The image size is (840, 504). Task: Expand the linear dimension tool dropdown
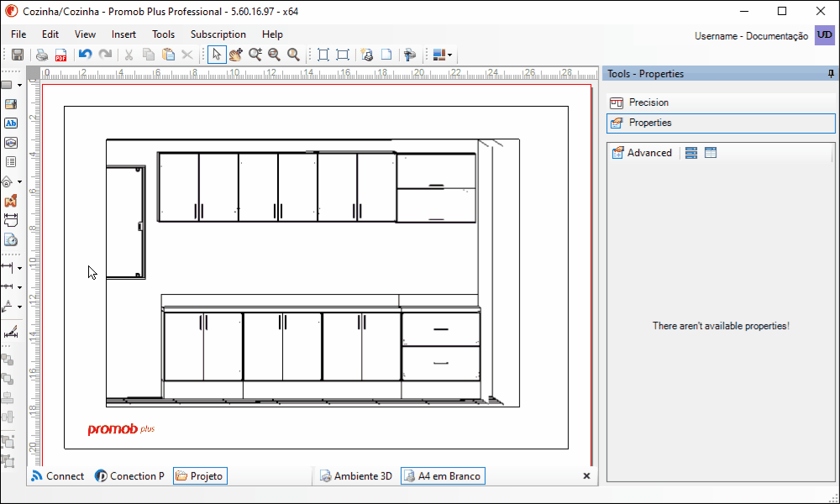(x=19, y=268)
